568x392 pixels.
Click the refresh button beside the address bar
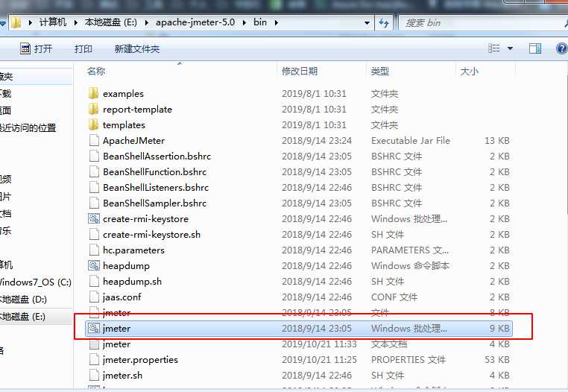pos(384,23)
